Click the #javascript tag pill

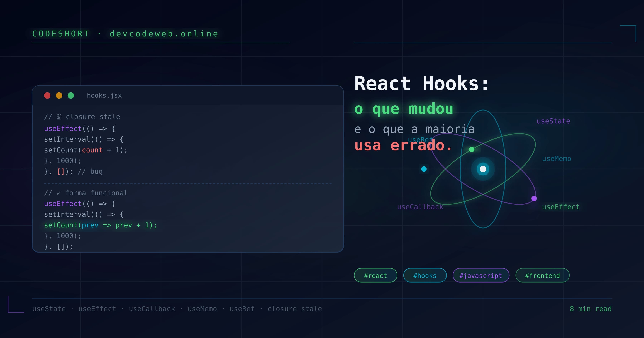tap(481, 275)
